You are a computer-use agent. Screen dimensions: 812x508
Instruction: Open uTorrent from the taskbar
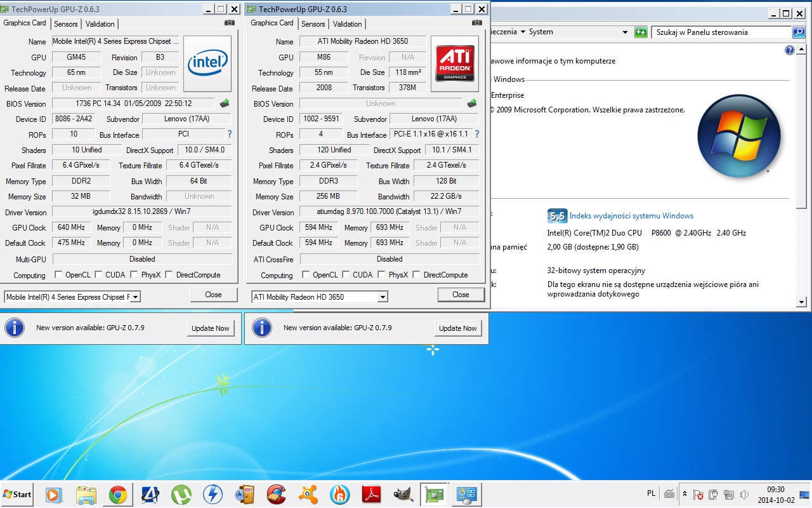click(181, 494)
